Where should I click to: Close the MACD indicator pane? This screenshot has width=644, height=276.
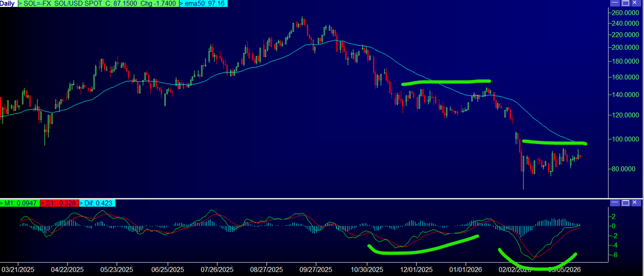click(636, 203)
